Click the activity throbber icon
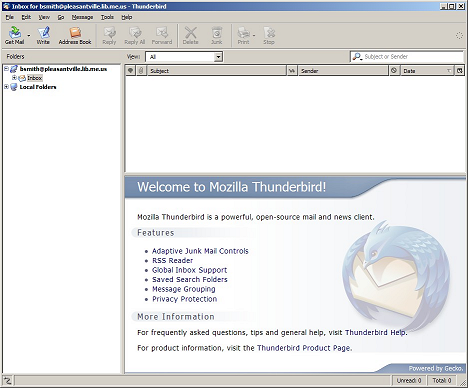Image resolution: width=468 pixels, height=388 pixels. 459,35
